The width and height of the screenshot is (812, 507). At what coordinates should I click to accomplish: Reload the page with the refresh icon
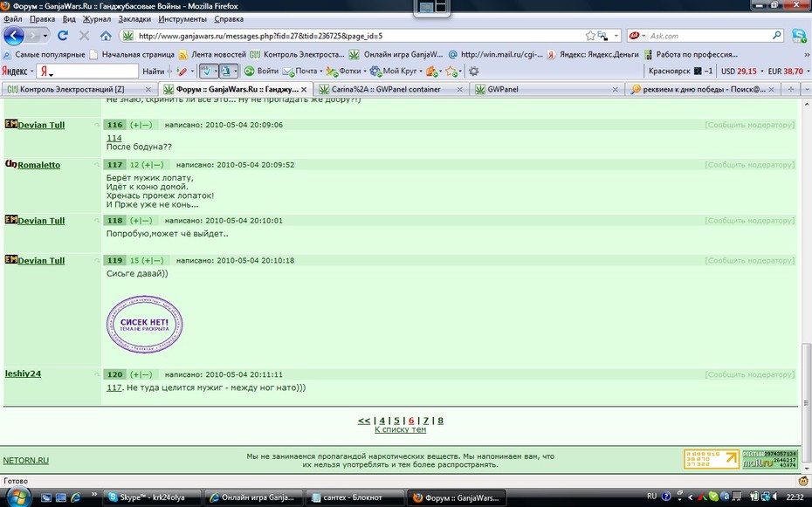(63, 36)
